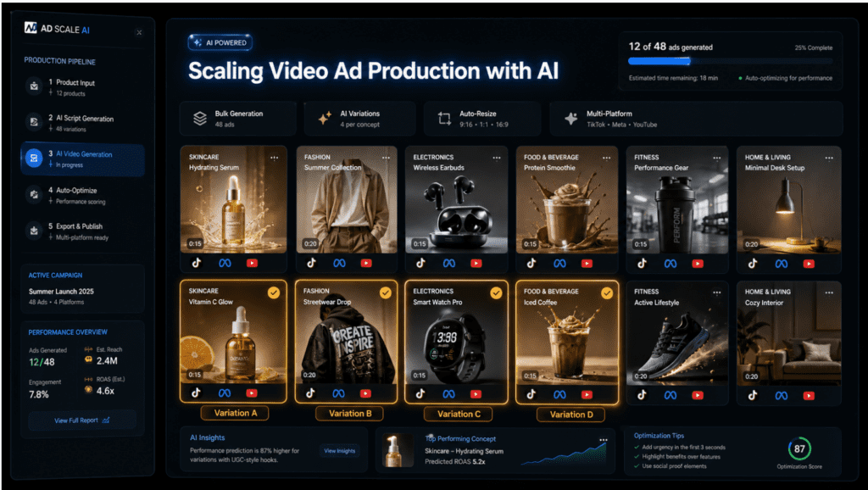868x490 pixels.
Task: Go to the Export & Publish step
Action: 82,231
